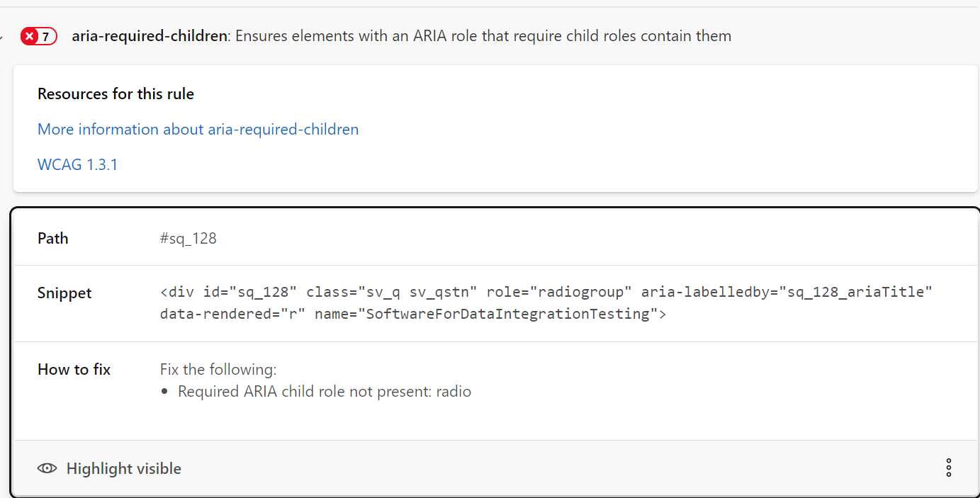The image size is (980, 498).
Task: Click the Path row label
Action: tap(53, 238)
